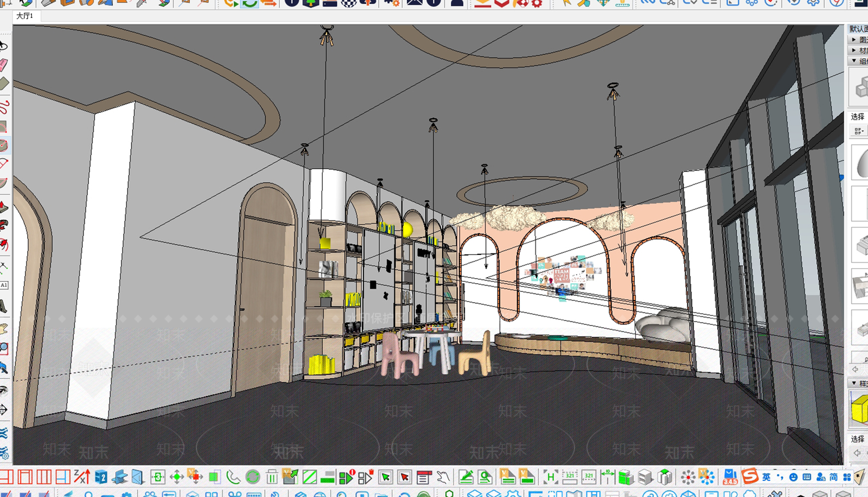Click the green curved phone-shape icon

point(233,477)
